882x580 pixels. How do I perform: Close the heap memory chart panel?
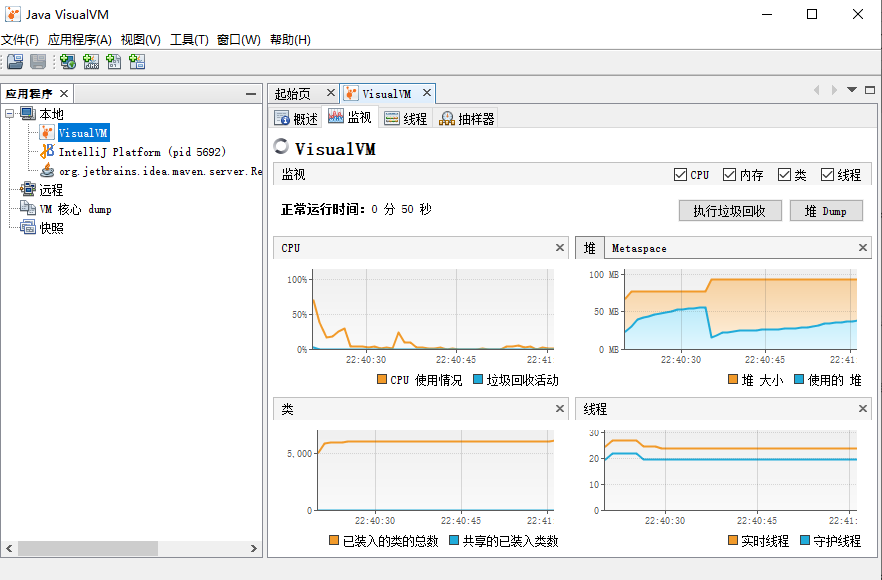[863, 248]
